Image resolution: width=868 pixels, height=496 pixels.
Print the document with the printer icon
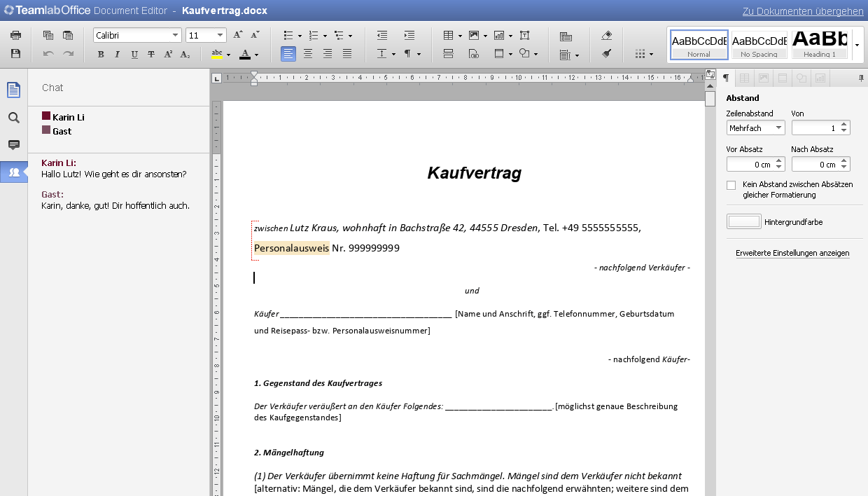(16, 35)
